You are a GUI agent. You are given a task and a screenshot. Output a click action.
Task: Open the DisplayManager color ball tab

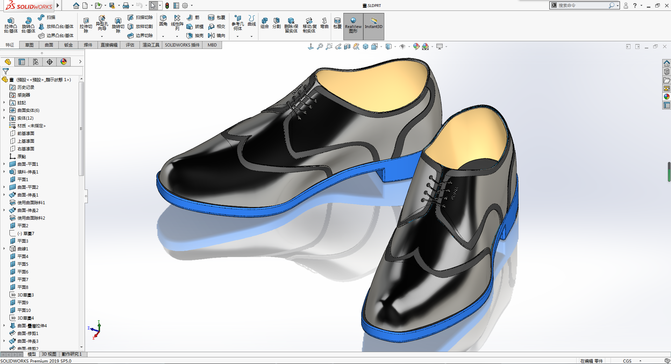[x=63, y=62]
